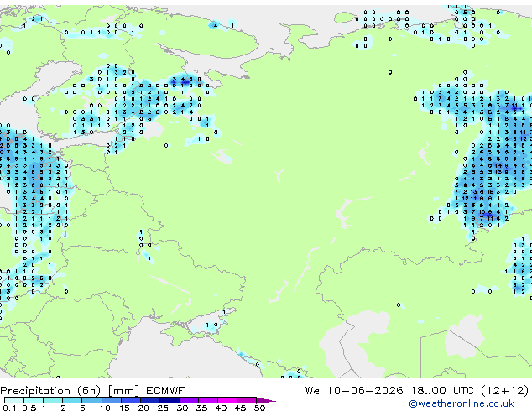Select the 20 mm dark blue swatch
The image size is (532, 411).
tap(149, 400)
